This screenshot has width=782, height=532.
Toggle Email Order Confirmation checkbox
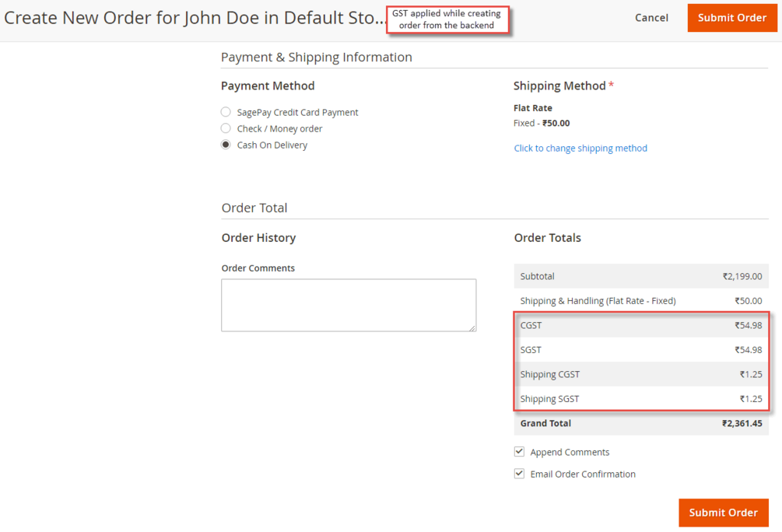[519, 474]
